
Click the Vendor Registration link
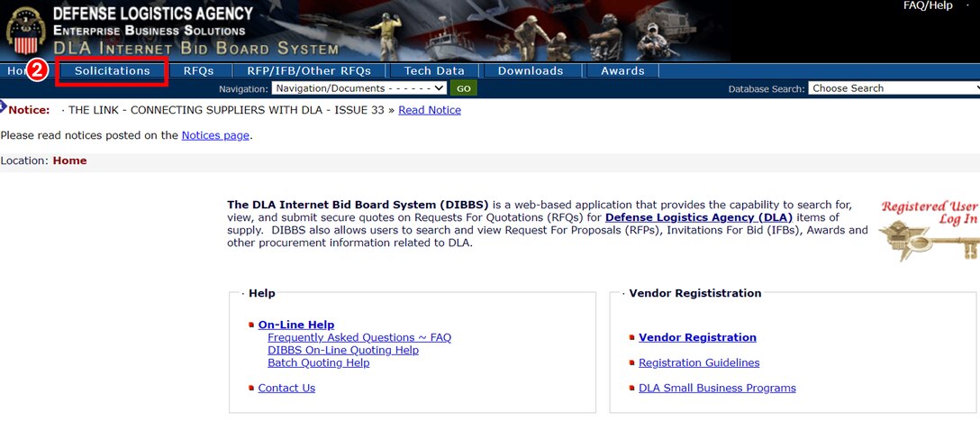click(x=697, y=337)
